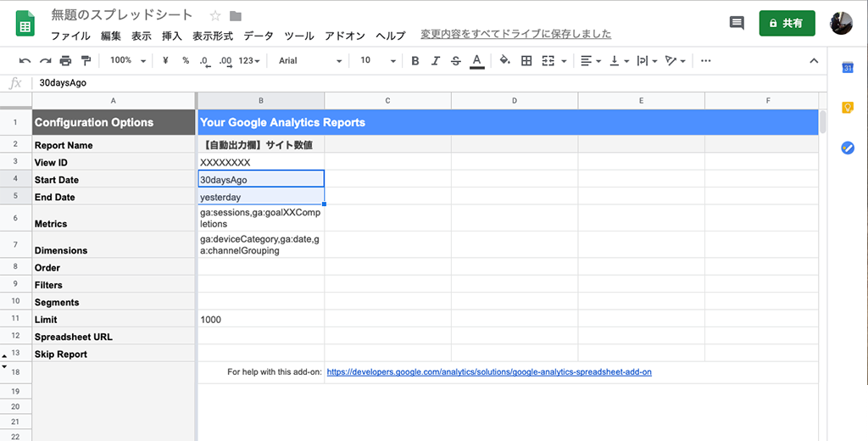Screen dimensions: 868x441
Task: Open the borders tool
Action: [526, 61]
